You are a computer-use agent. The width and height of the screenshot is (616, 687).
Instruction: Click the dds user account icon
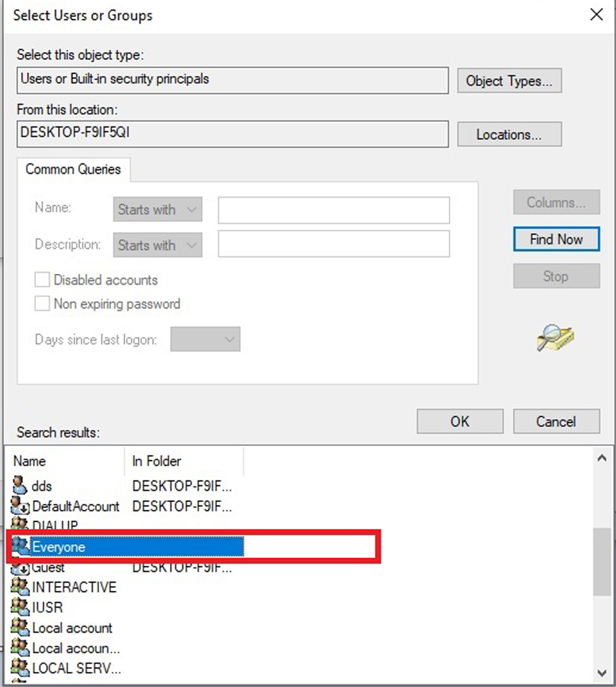[20, 485]
